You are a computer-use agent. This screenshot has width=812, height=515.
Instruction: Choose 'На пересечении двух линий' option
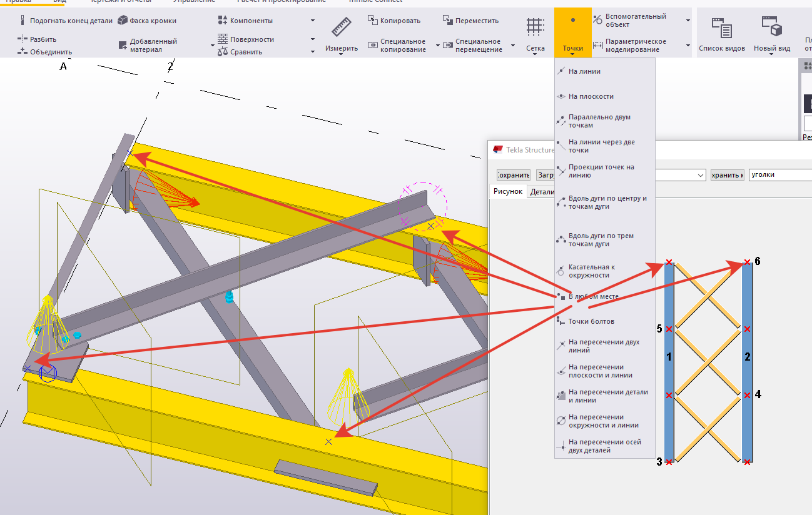point(604,346)
